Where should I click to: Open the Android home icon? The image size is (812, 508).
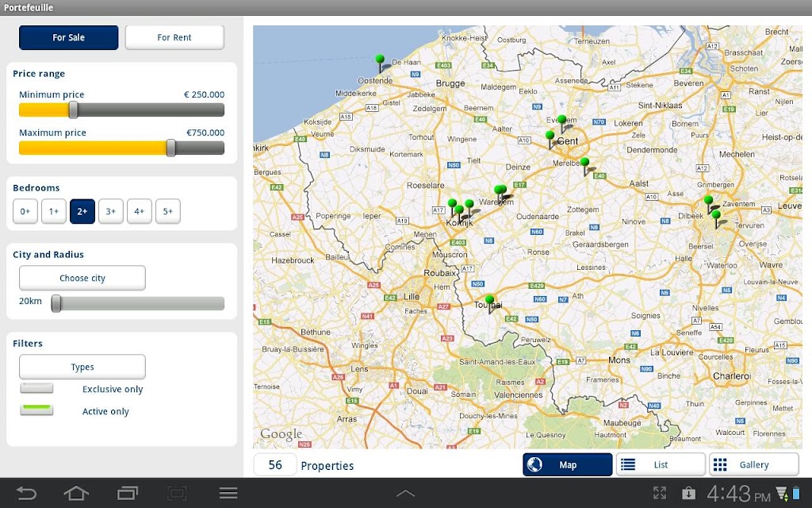(75, 493)
